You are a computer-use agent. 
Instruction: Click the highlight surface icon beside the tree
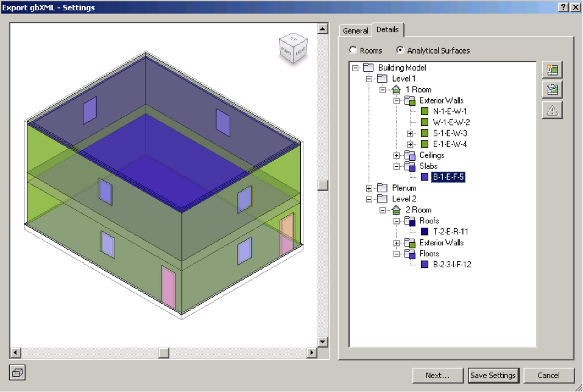tap(552, 69)
